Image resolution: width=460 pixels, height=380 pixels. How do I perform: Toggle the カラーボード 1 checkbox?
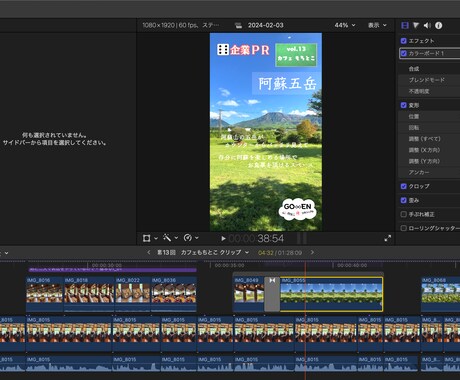point(404,53)
